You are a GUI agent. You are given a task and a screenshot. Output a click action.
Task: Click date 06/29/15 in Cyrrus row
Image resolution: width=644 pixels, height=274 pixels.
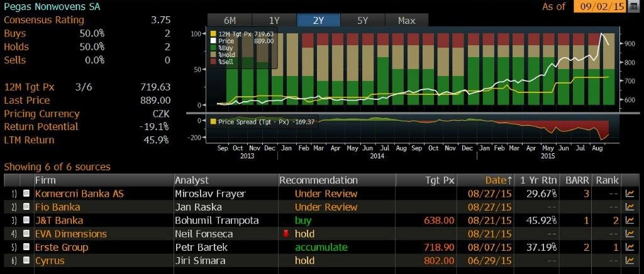(489, 260)
